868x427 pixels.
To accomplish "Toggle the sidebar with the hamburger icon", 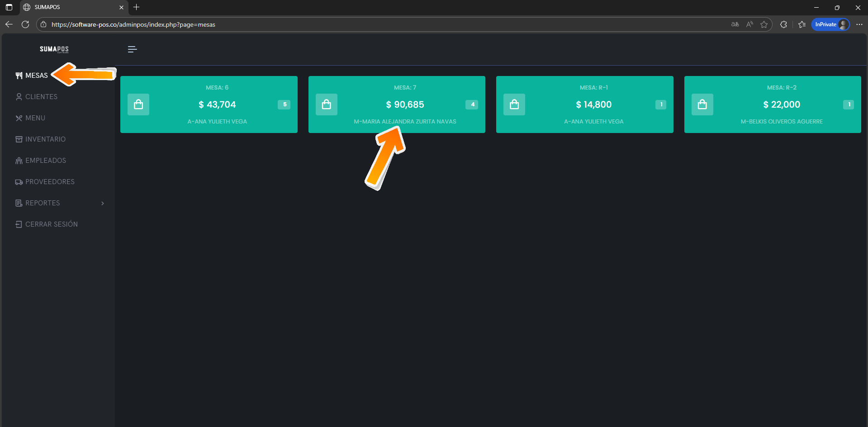I will (132, 49).
